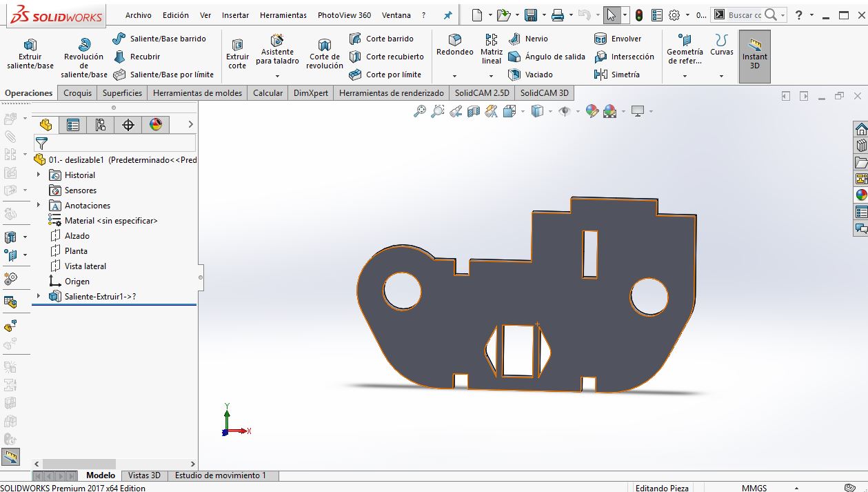The height and width of the screenshot is (492, 868).
Task: Open Geometría de referencia tool
Action: (685, 48)
